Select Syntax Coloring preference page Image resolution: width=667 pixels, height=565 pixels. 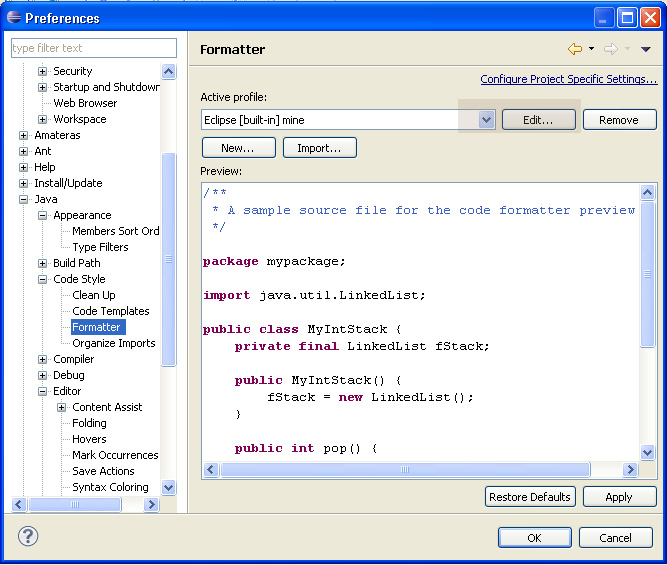[x=110, y=487]
